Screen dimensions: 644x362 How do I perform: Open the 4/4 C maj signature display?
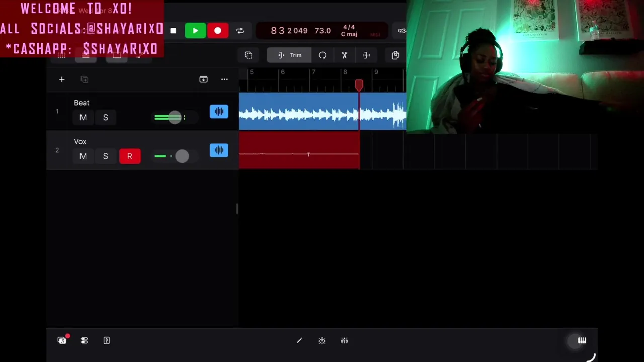[x=349, y=31]
